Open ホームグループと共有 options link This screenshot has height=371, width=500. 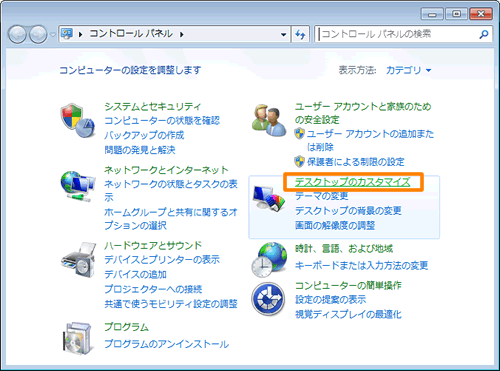click(171, 219)
